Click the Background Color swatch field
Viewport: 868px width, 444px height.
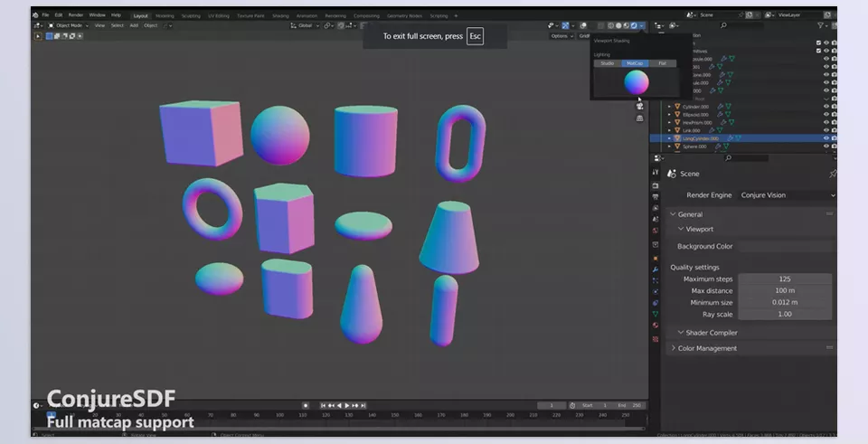(786, 246)
